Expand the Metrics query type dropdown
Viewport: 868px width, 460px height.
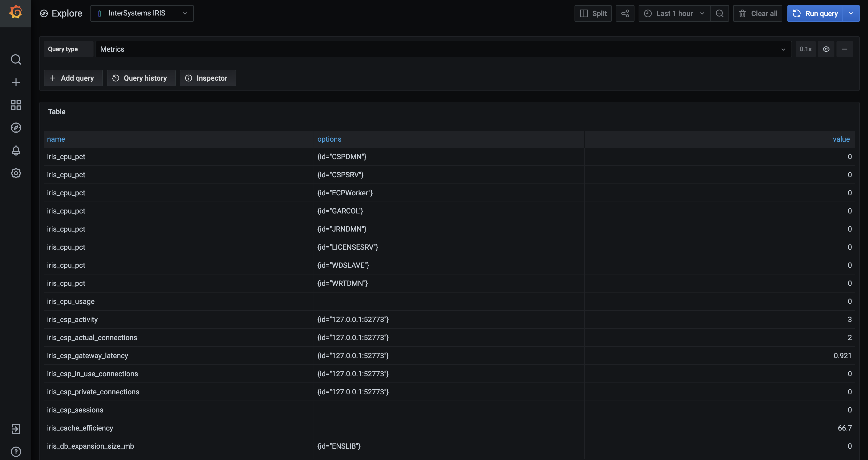[x=443, y=49]
